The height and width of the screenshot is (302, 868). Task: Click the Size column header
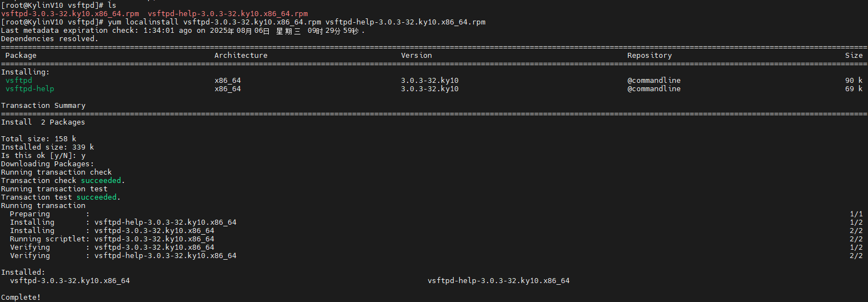pyautogui.click(x=854, y=55)
